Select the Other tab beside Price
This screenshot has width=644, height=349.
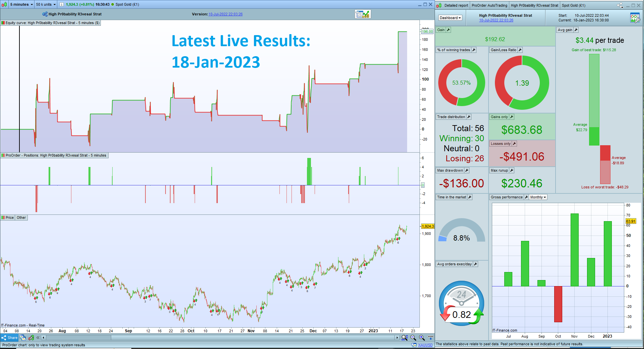click(21, 217)
